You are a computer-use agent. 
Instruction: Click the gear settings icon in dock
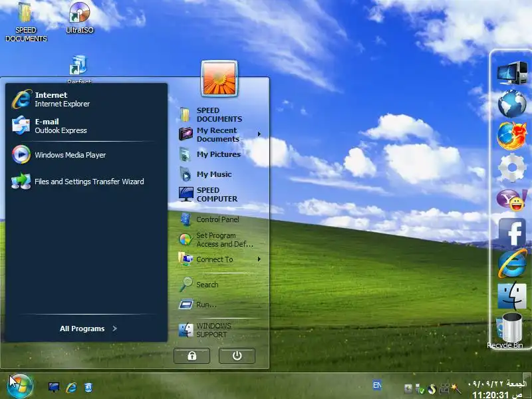[512, 168]
